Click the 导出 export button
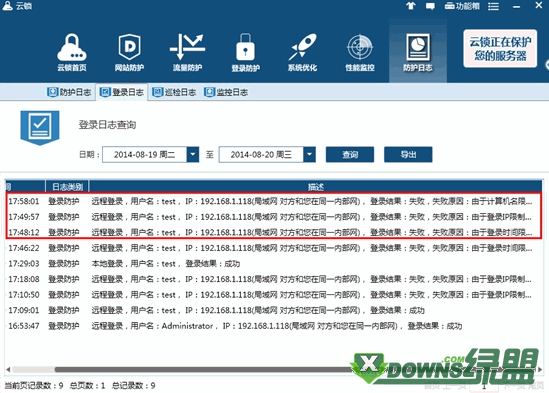 (x=408, y=154)
